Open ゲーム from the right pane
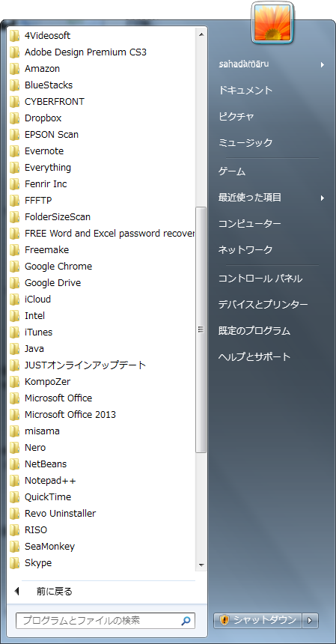 point(232,171)
